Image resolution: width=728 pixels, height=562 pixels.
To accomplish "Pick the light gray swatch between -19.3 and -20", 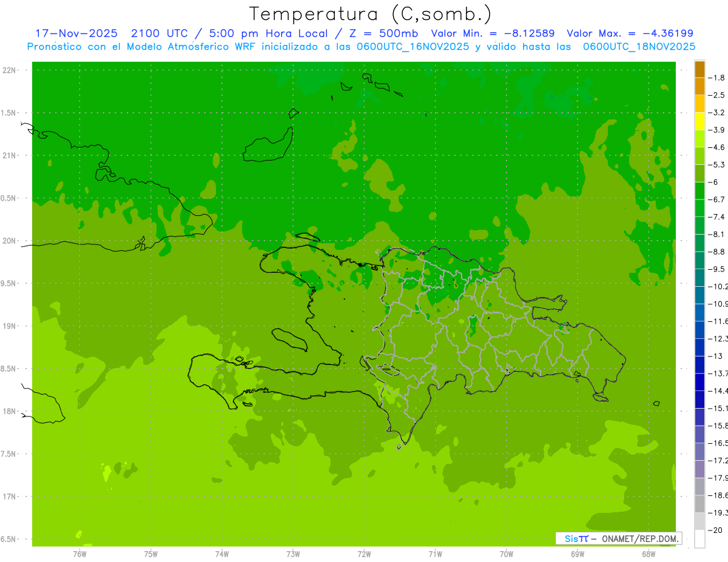I will (x=699, y=521).
